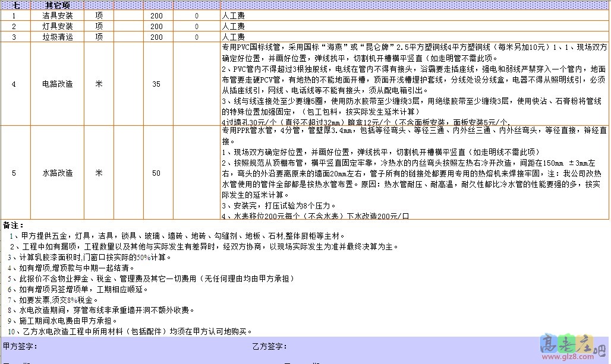The width and height of the screenshot is (611, 364).
Task: Click the 洁具安装 item cell
Action: pos(58,16)
